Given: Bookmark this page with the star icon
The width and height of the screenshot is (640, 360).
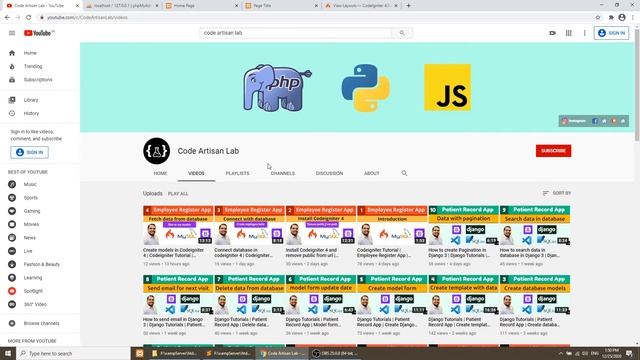Looking at the screenshot, I should (x=598, y=18).
